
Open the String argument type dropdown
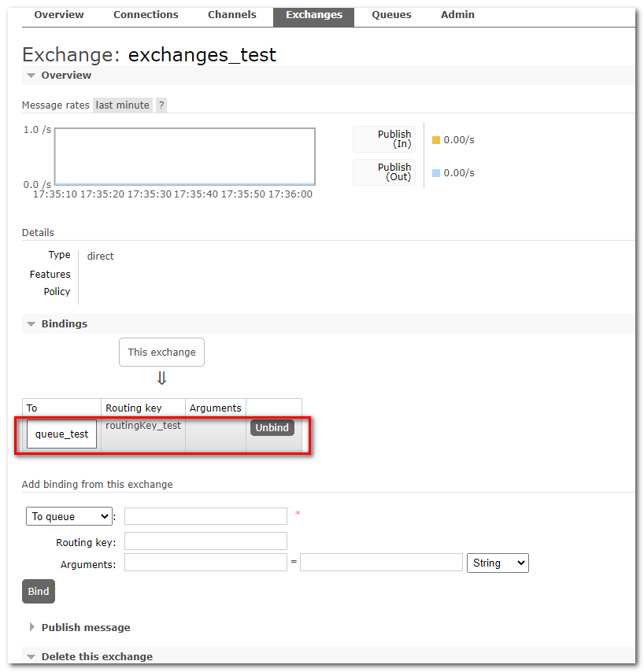(498, 563)
